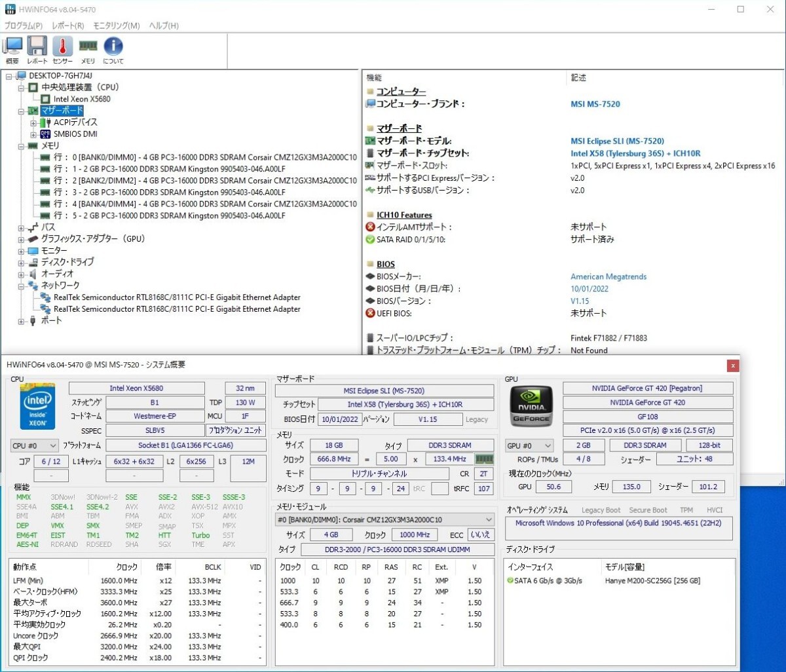
Task: Click the モニター display icon in tree
Action: tap(33, 251)
